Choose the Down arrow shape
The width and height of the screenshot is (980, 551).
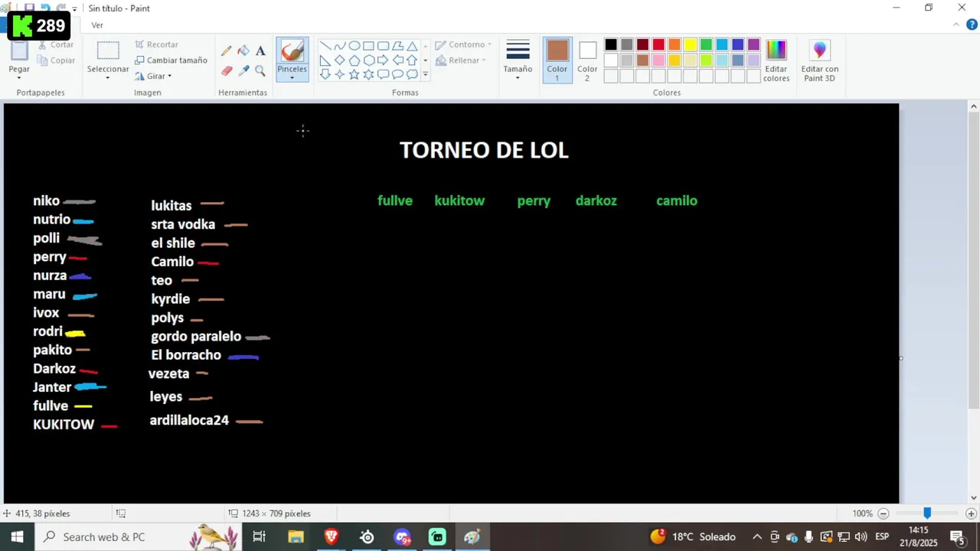[325, 74]
